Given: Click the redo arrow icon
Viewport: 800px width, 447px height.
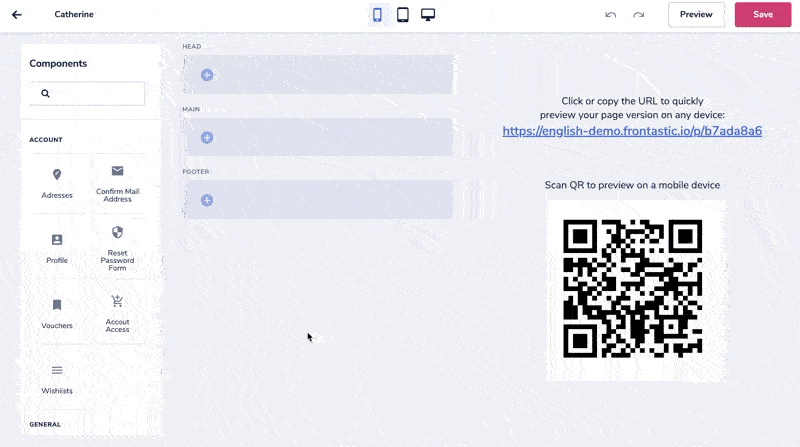Looking at the screenshot, I should (x=638, y=15).
